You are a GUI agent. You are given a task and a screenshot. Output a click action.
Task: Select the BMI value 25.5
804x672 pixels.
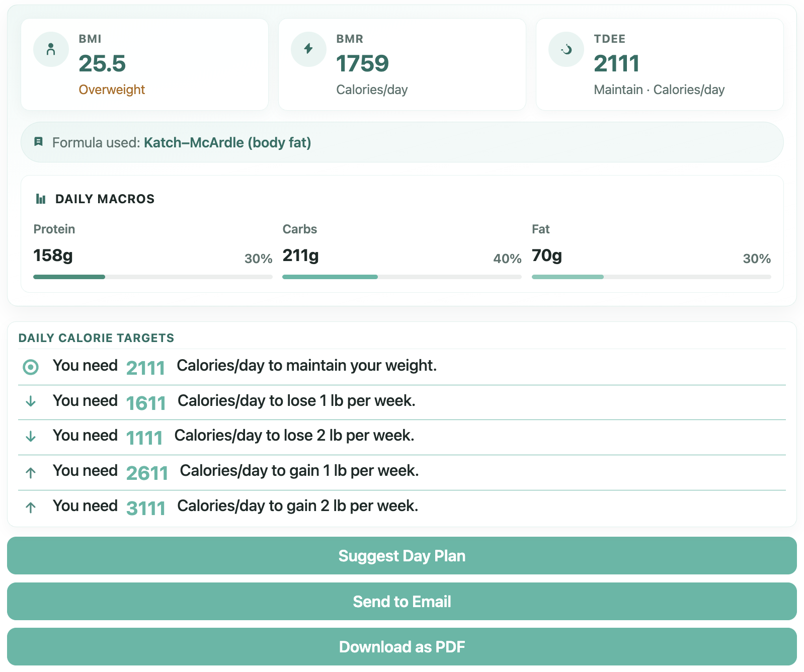point(102,64)
